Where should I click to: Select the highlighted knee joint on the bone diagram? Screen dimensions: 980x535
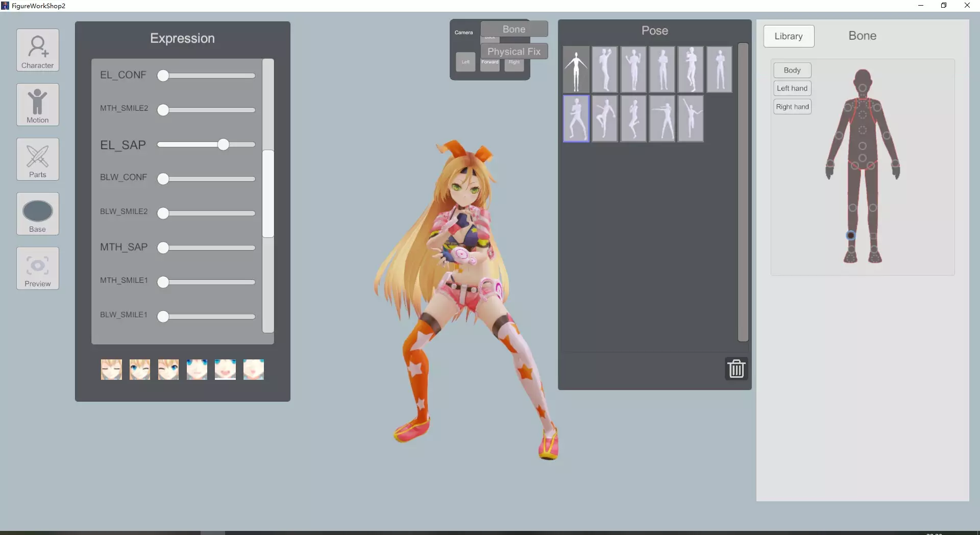pyautogui.click(x=850, y=235)
